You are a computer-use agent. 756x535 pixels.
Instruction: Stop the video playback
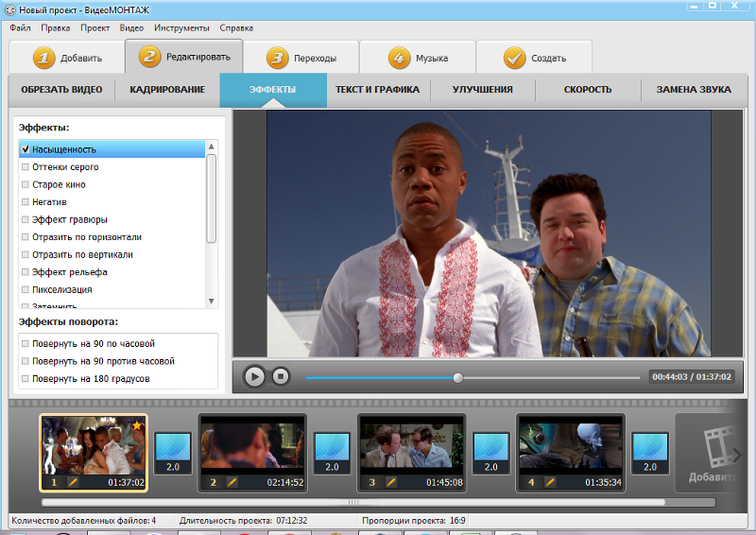(281, 376)
